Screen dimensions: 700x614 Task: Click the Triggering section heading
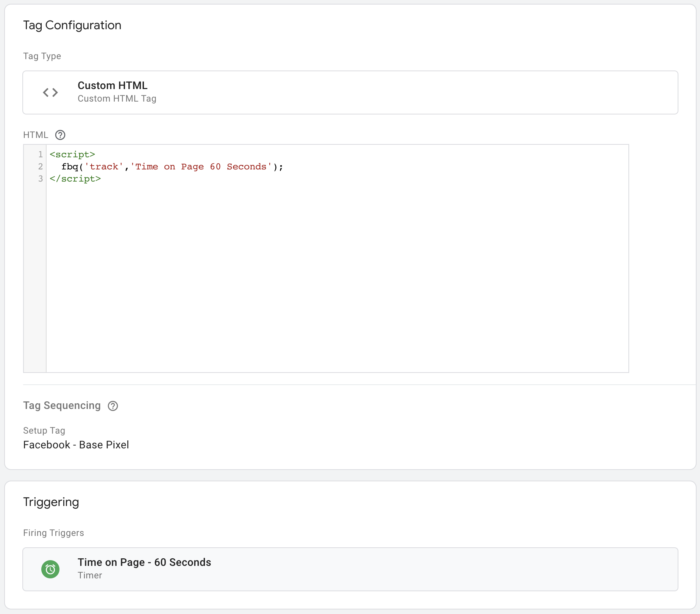coord(51,502)
